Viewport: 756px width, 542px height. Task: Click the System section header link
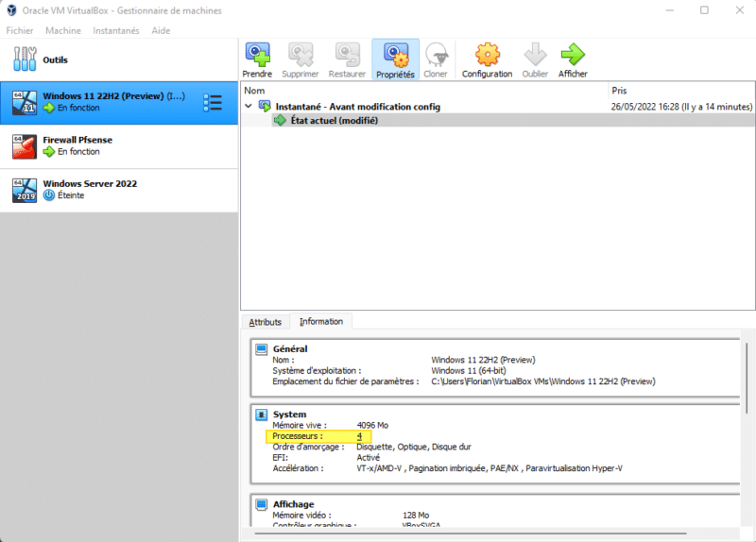point(289,414)
